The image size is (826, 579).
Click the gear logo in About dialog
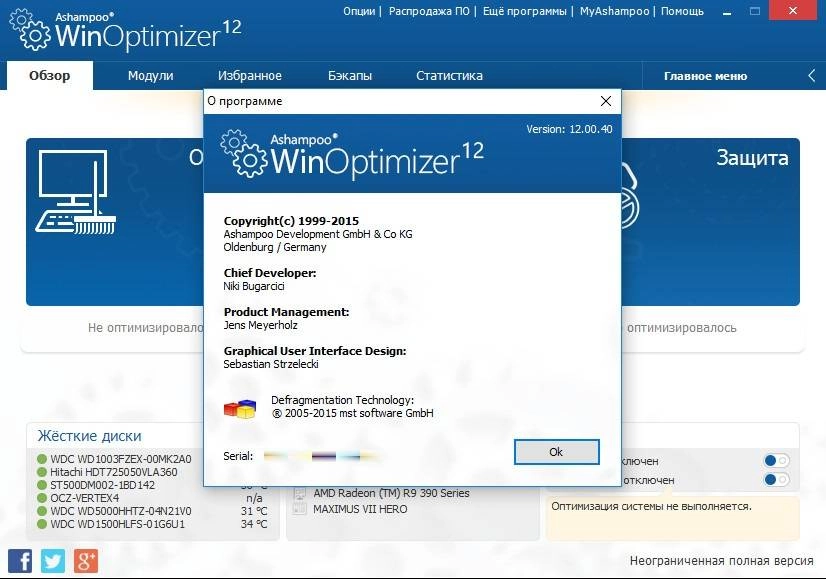click(243, 153)
